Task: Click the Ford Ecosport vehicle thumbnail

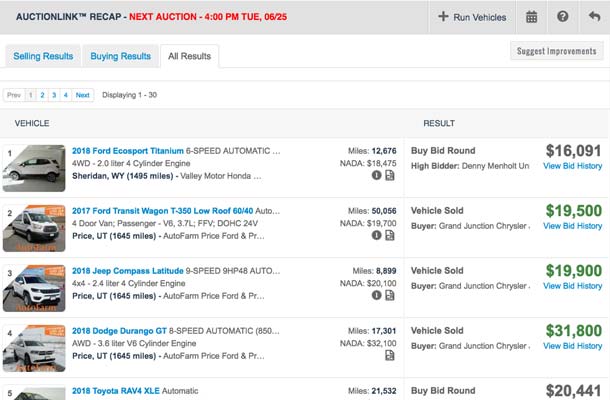Action: 34,168
